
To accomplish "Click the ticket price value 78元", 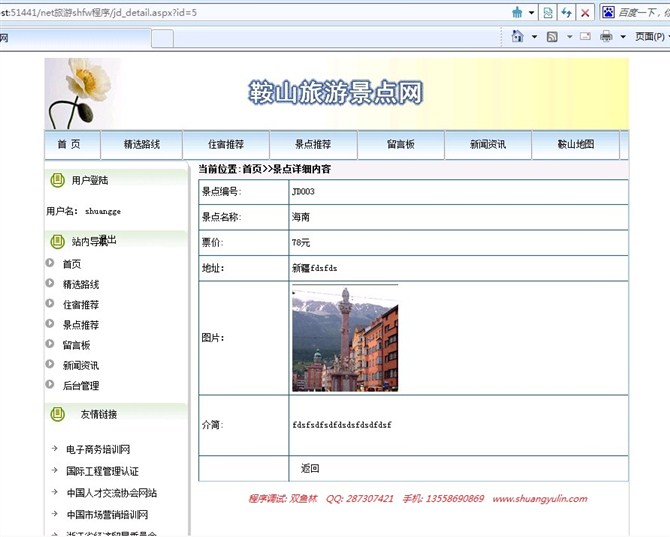I will [301, 243].
